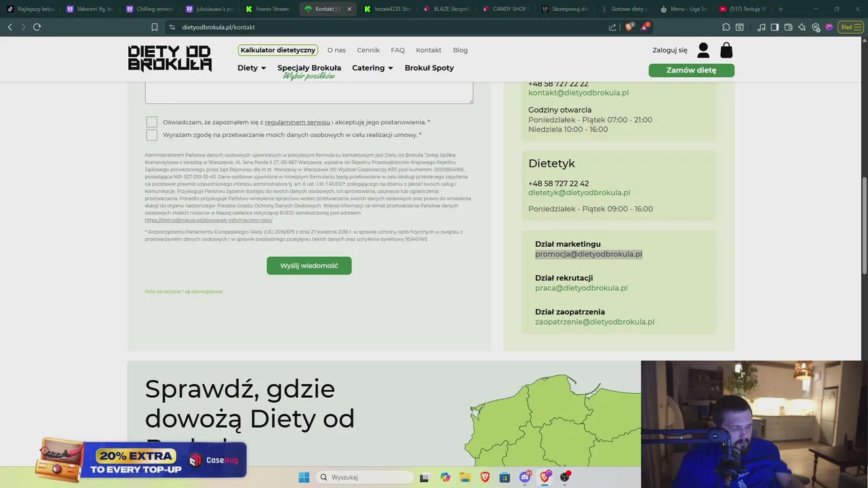Close the active Kontakt tab
The image size is (868, 488).
(349, 9)
